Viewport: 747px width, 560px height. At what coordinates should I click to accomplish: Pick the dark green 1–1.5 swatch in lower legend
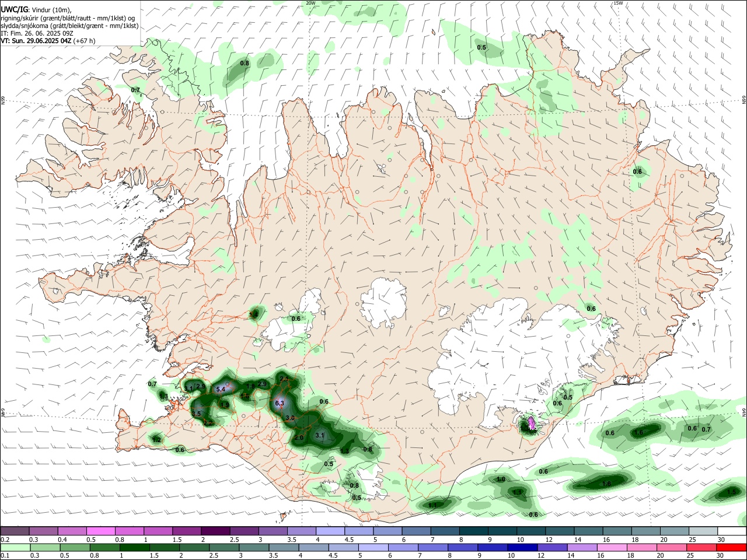(x=134, y=548)
